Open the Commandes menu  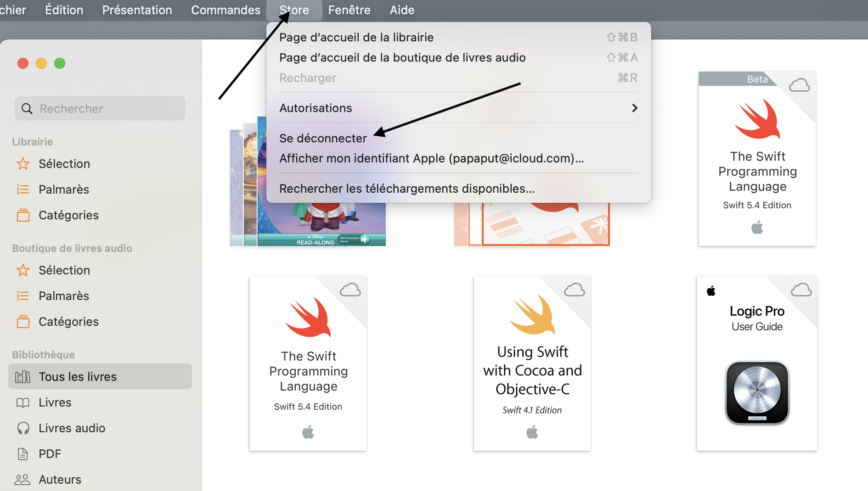tap(225, 10)
